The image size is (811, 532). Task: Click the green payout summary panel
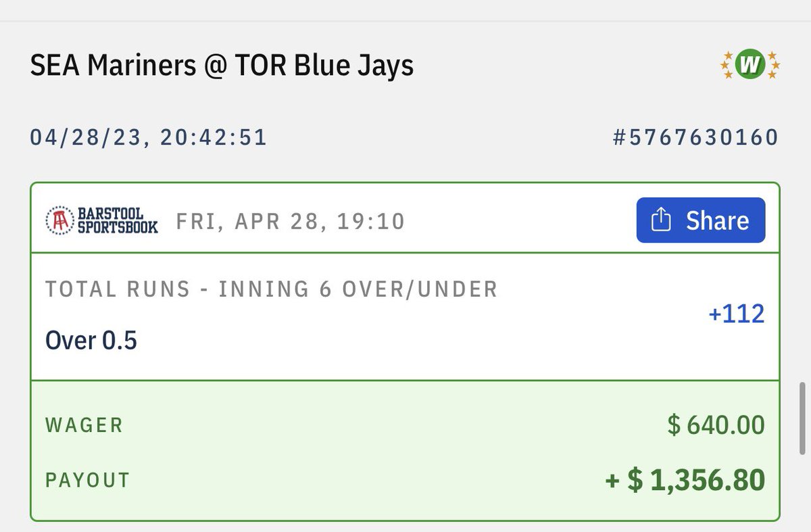[405, 450]
